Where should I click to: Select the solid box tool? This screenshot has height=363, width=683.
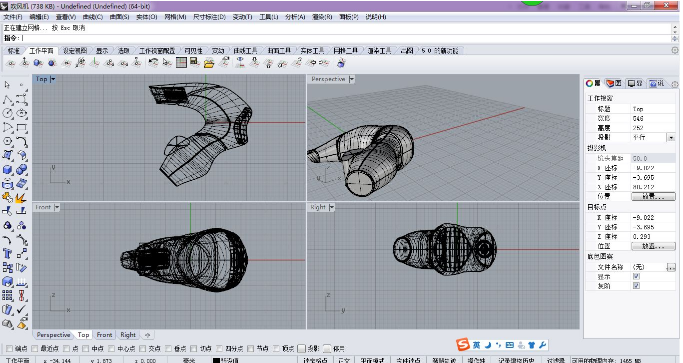7,170
